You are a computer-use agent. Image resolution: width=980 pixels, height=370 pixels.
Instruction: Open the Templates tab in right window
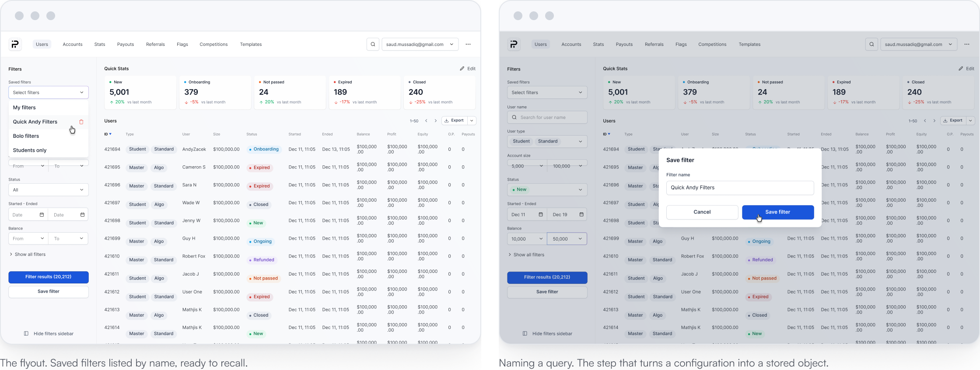(749, 44)
